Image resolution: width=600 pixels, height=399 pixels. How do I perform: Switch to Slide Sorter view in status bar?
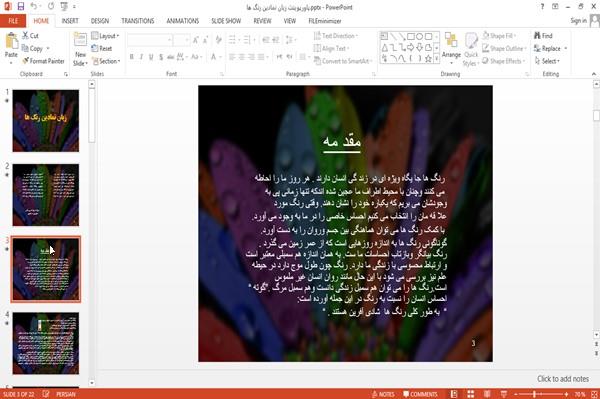click(x=471, y=394)
